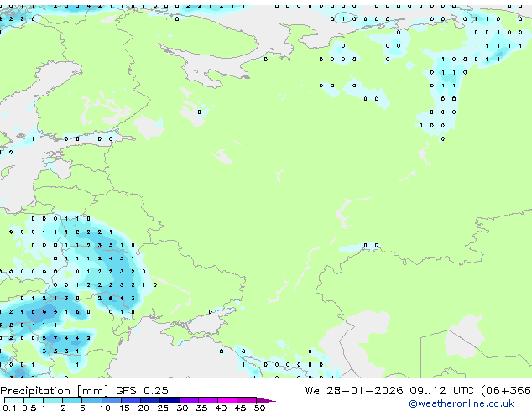Click the 0.5–1 mm legend color swatch
The height and width of the screenshot is (411, 532).
click(34, 400)
